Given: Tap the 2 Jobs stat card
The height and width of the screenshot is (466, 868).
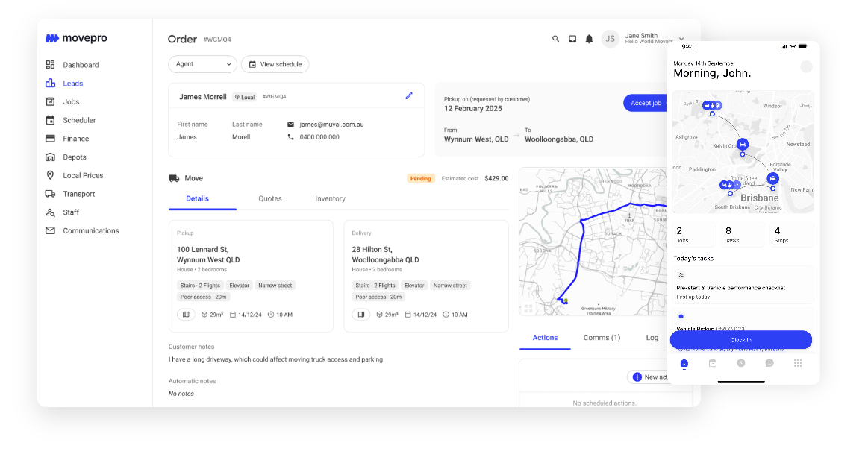Looking at the screenshot, I should pyautogui.click(x=694, y=234).
